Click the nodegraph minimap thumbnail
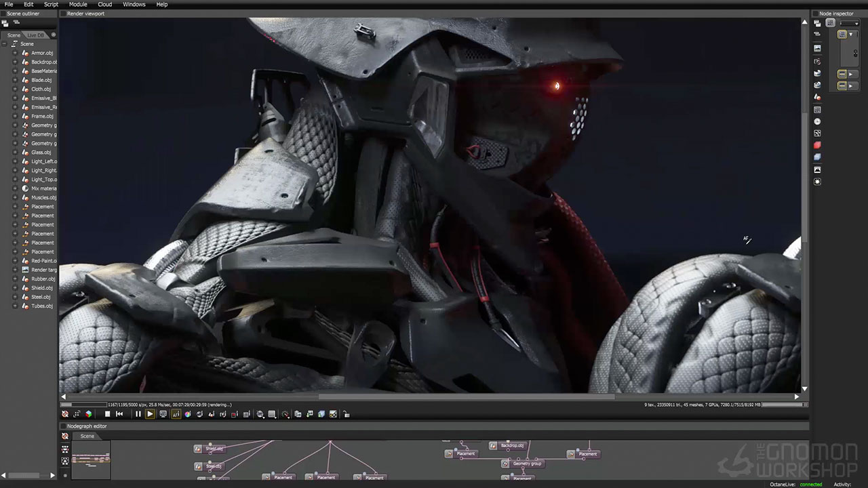The width and height of the screenshot is (868, 488). 91,461
